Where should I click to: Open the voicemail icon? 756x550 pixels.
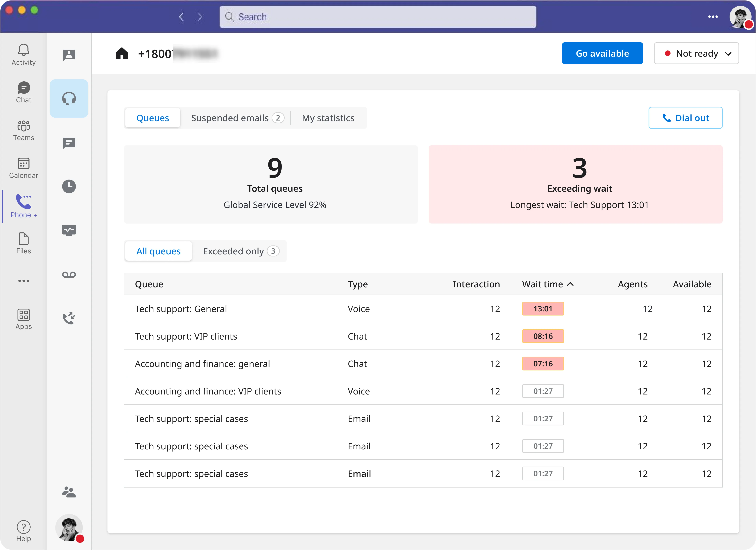click(x=69, y=275)
